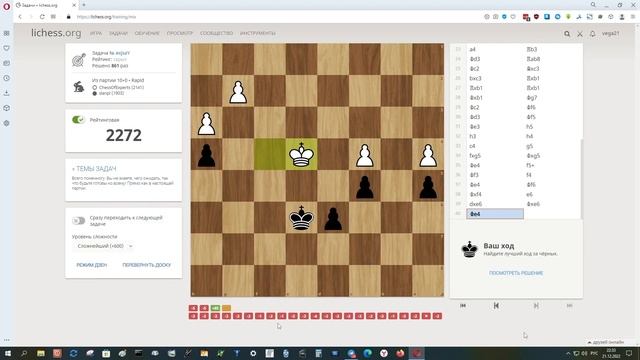Open Opera sidebar bookmarks heart icon
Viewport: 640px width, 360px height.
coord(7,48)
